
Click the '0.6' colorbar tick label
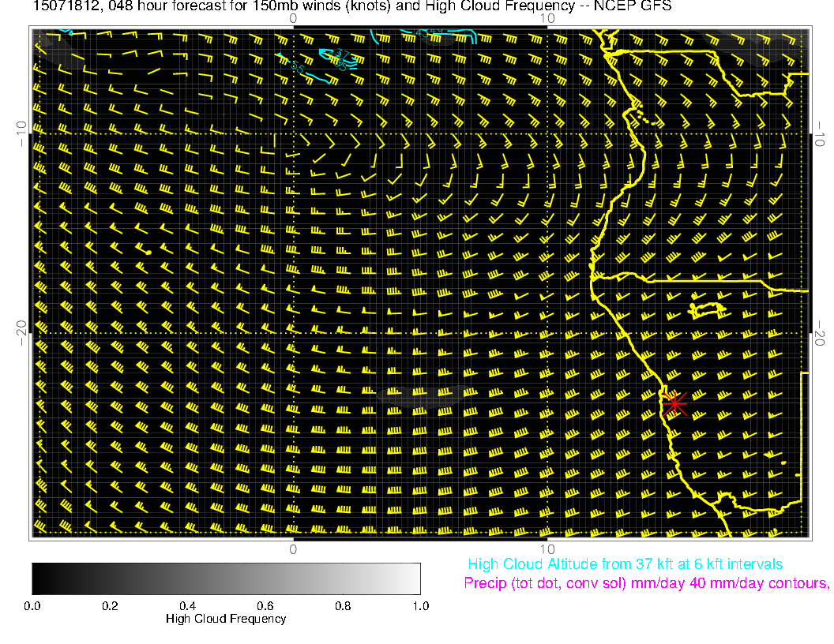(x=265, y=606)
